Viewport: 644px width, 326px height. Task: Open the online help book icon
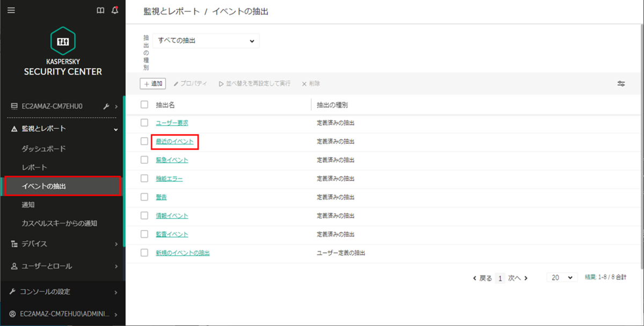click(x=100, y=10)
